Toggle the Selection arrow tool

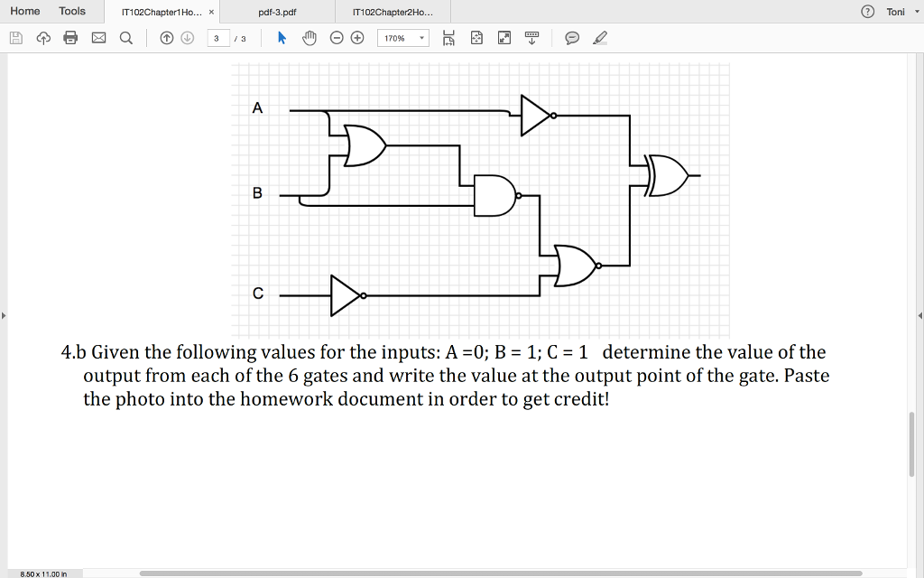tap(282, 37)
